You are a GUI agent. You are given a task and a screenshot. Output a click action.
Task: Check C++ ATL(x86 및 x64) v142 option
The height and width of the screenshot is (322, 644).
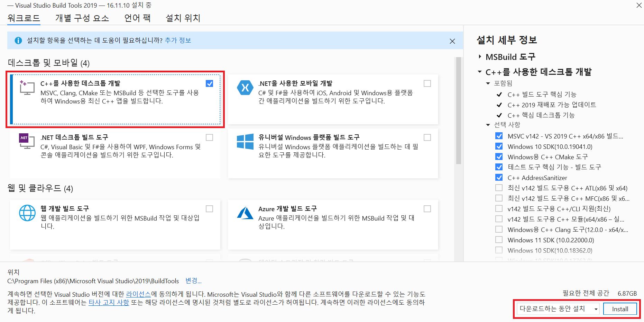tap(499, 188)
